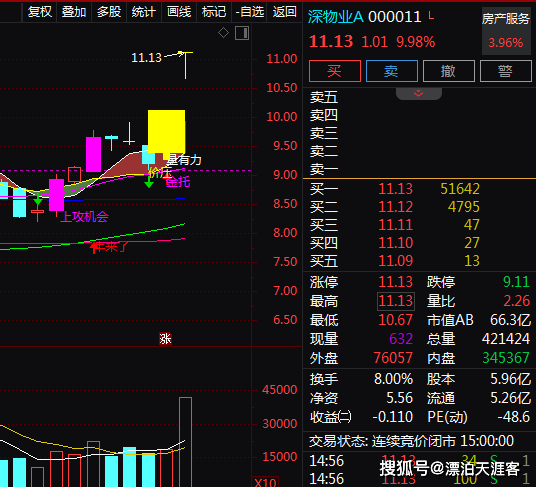Click the 市值AB value 66.3亿
The width and height of the screenshot is (536, 487).
pyautogui.click(x=510, y=320)
